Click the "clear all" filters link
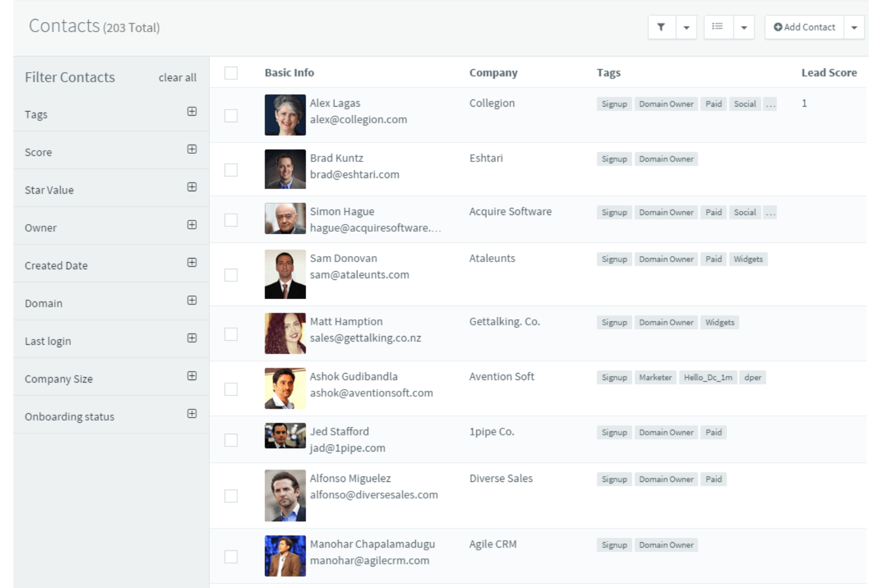Viewport: 882px width, 588px height. [177, 77]
